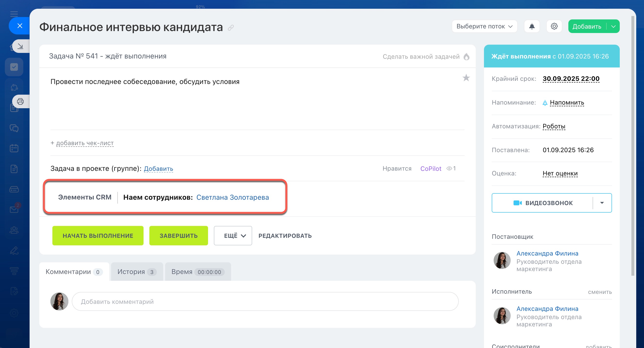Open chat messages icon in sidebar
The image size is (644, 348).
pos(14,128)
